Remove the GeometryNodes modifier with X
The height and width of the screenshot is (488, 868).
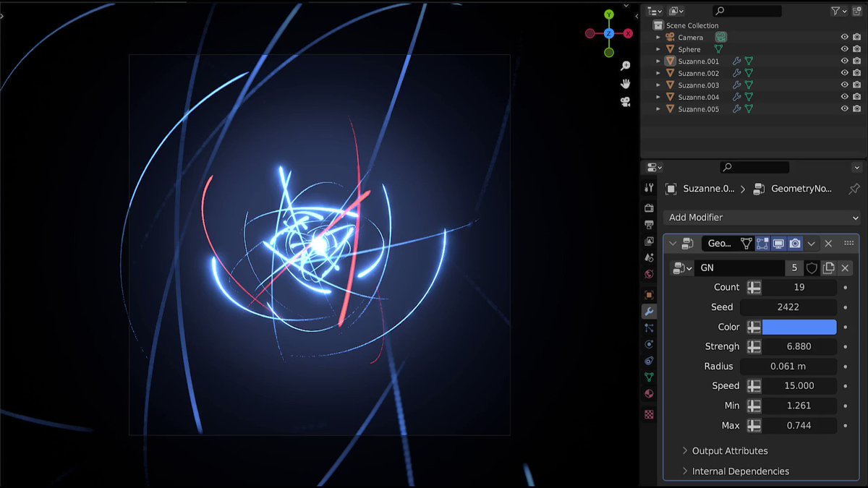[829, 244]
